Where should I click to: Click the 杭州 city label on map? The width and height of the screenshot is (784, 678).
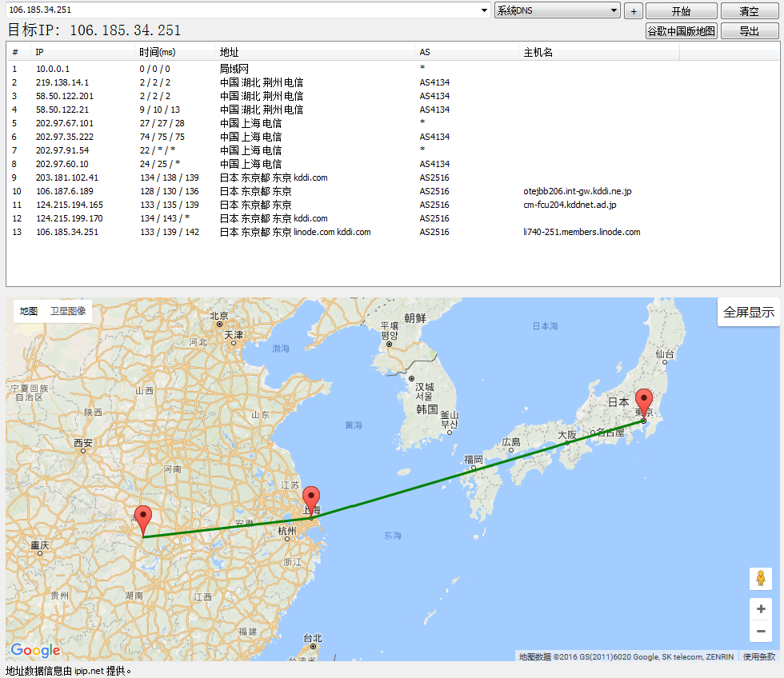(287, 531)
